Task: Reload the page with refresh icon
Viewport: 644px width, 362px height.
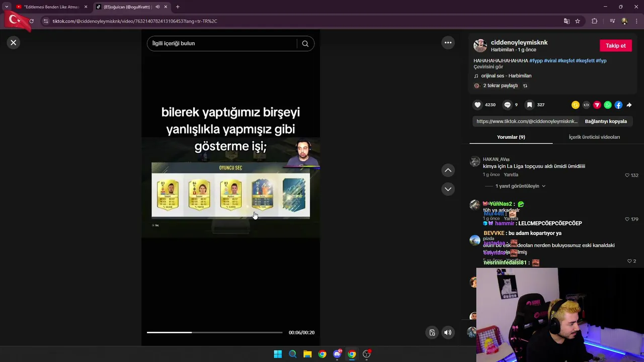Action: 31,21
